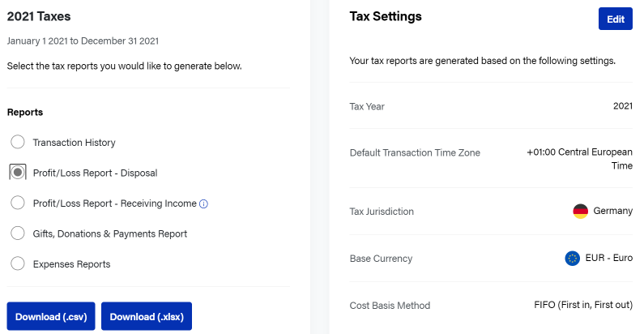This screenshot has width=644, height=334.
Task: Click the 2021 Taxes heading
Action: (x=39, y=16)
